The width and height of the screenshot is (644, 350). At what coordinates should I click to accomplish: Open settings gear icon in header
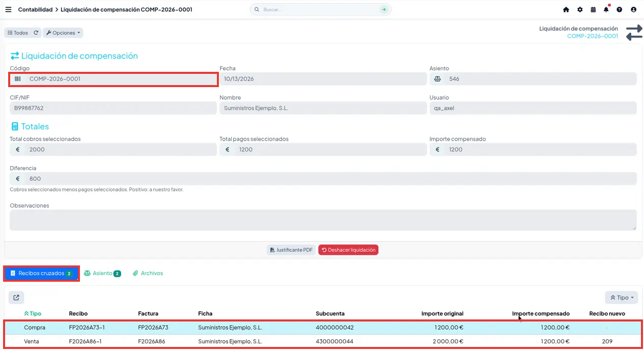580,10
